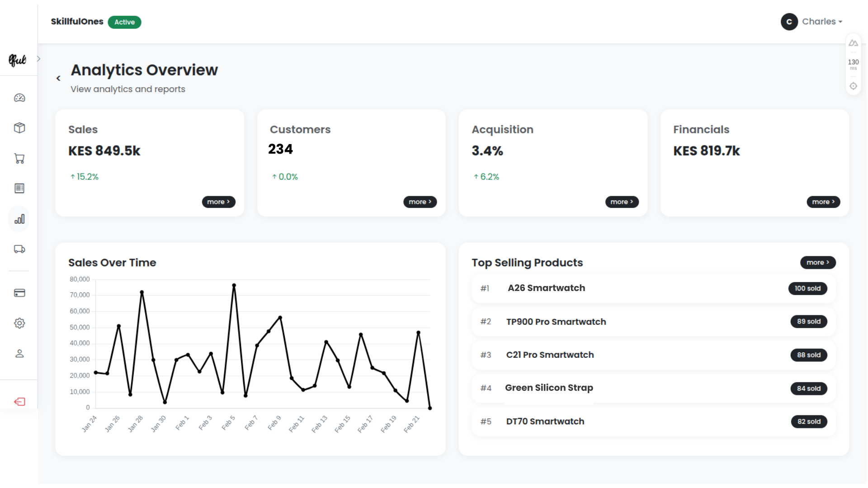
Task: Click more on the Acquisition card
Action: pyautogui.click(x=622, y=202)
